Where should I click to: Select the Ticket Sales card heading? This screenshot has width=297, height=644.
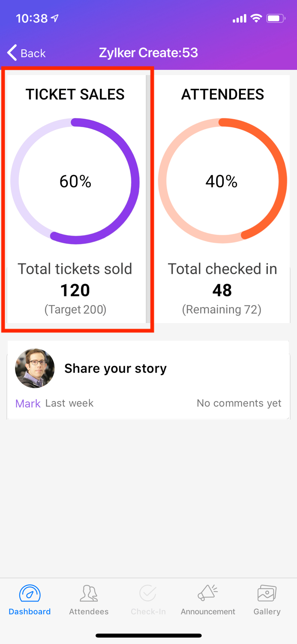pos(75,94)
